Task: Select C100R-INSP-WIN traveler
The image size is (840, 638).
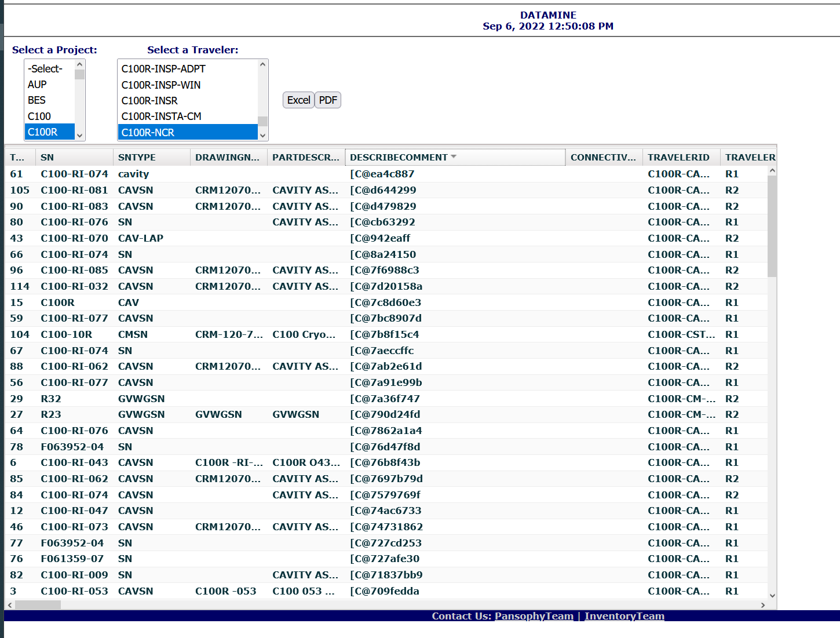Action: pos(161,85)
